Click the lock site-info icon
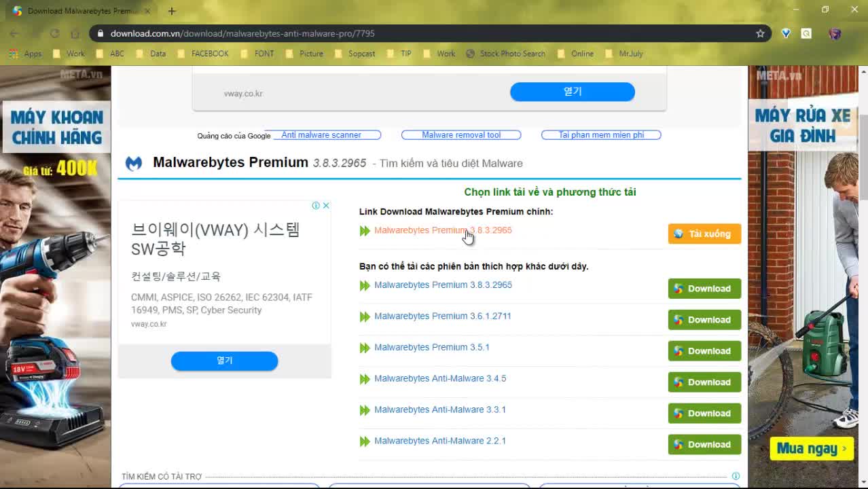Image resolution: width=868 pixels, height=489 pixels. tap(100, 33)
